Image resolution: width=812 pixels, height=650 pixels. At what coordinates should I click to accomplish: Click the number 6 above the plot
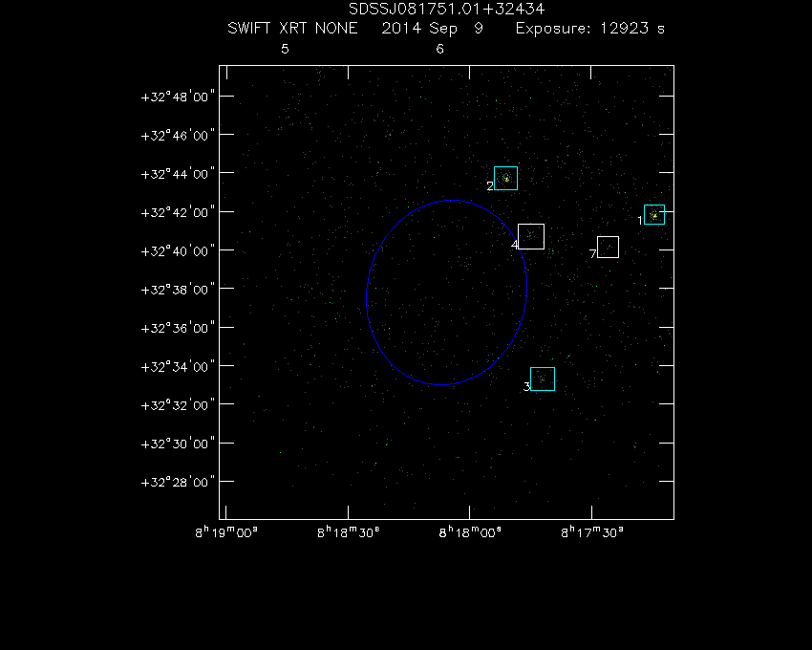coord(439,49)
